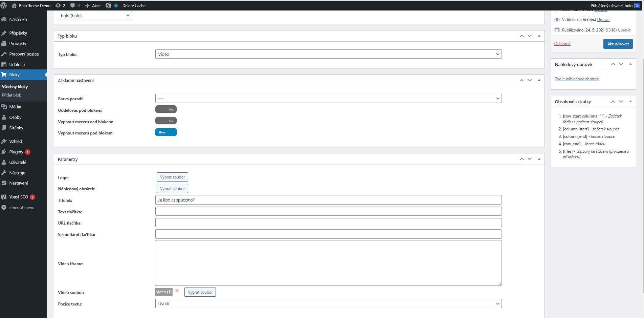This screenshot has height=318, width=644.
Task: Disable Vypnout mezeru pod blokem switch
Action: coord(166,132)
